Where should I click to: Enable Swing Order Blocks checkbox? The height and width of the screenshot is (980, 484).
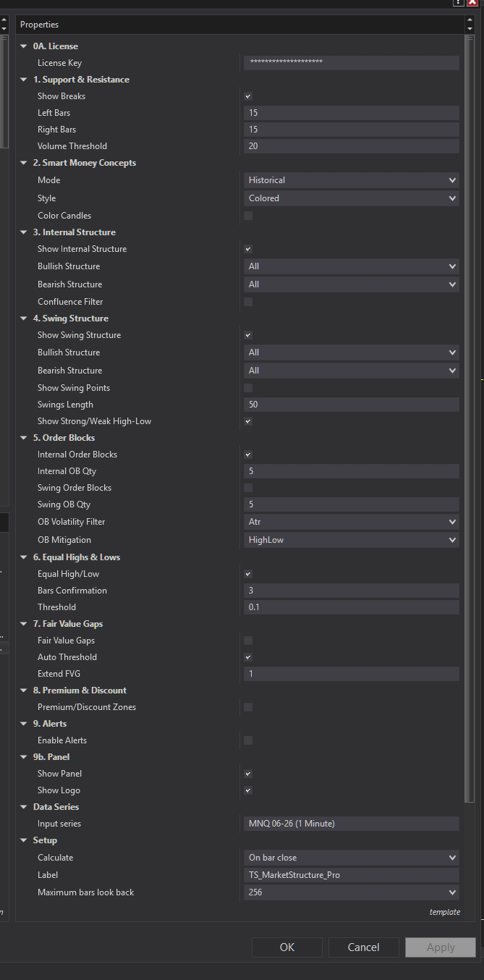click(248, 488)
